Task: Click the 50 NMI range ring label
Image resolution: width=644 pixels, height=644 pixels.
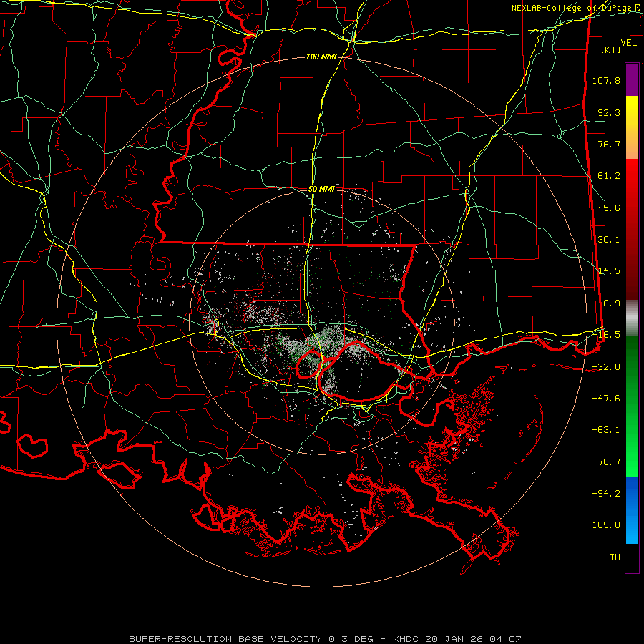Action: click(321, 189)
